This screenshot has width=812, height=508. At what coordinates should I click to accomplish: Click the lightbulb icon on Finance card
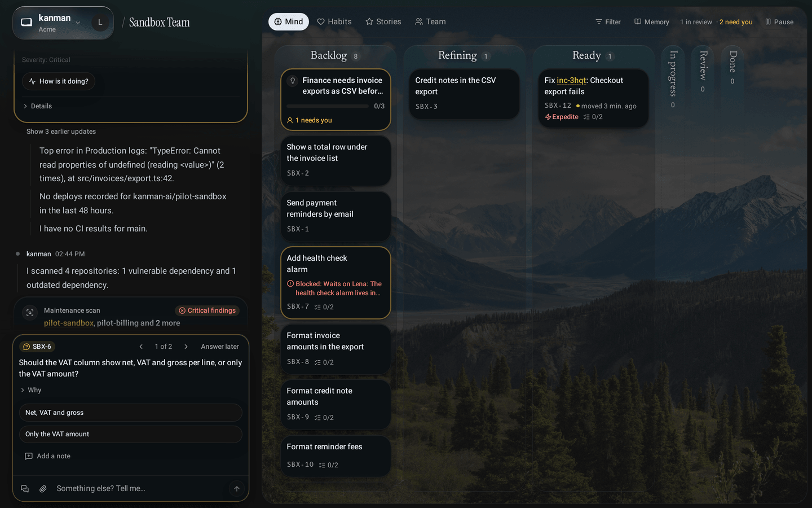click(x=293, y=81)
